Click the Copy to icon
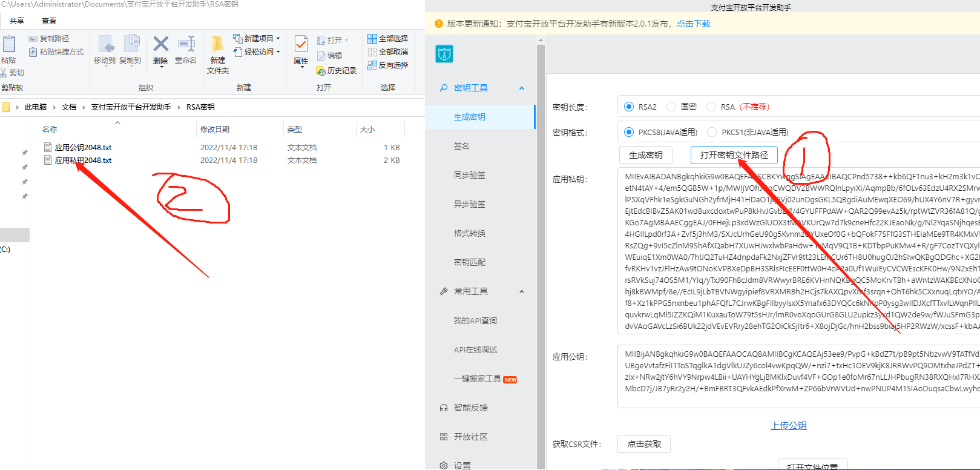The width and height of the screenshot is (980, 470). point(131,44)
